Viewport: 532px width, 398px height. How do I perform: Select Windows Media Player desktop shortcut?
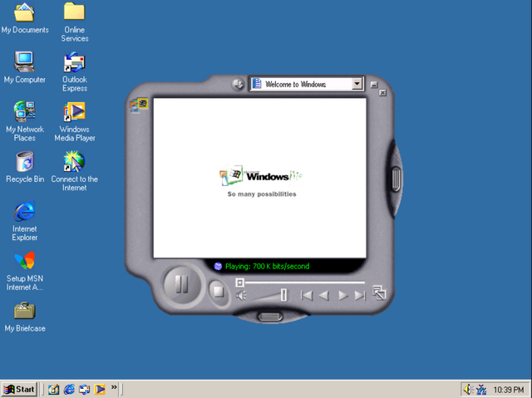75,121
